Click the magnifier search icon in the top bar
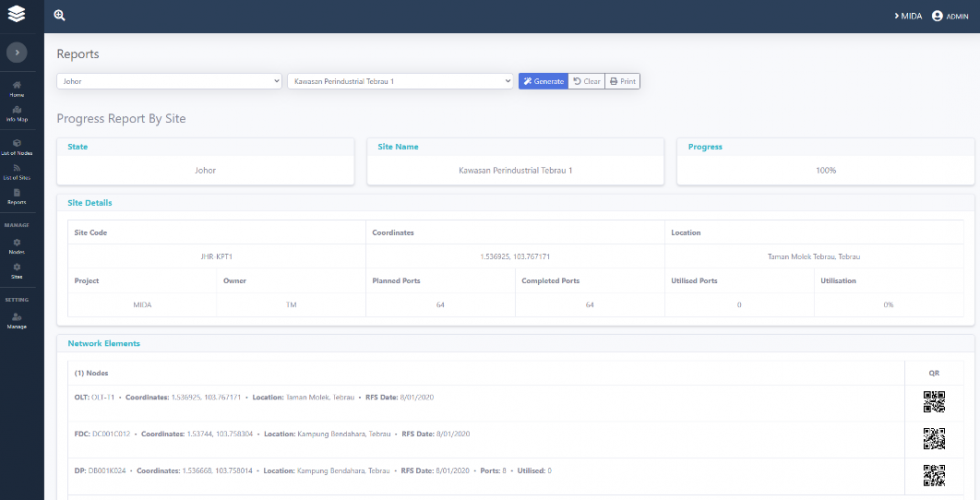The width and height of the screenshot is (980, 500). [59, 16]
